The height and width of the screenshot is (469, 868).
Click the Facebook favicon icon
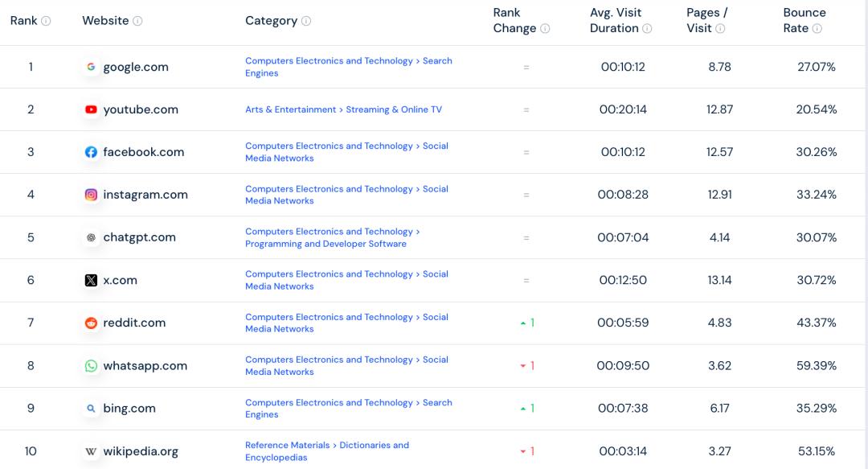(92, 152)
